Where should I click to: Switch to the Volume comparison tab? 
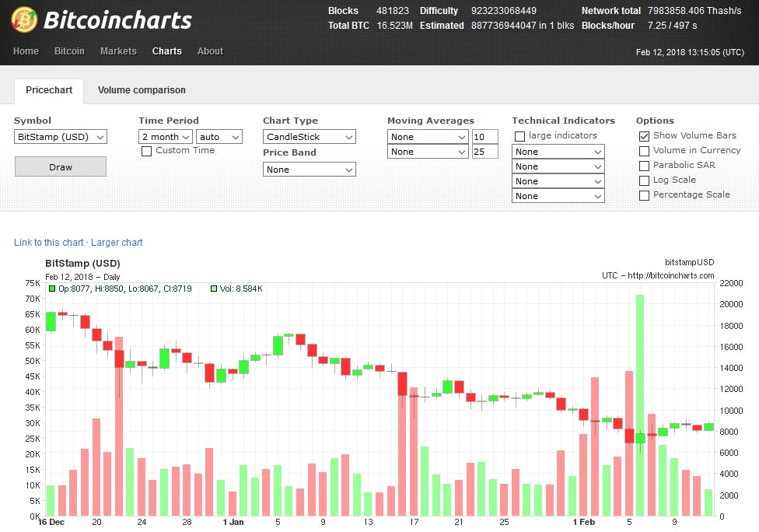coord(142,90)
